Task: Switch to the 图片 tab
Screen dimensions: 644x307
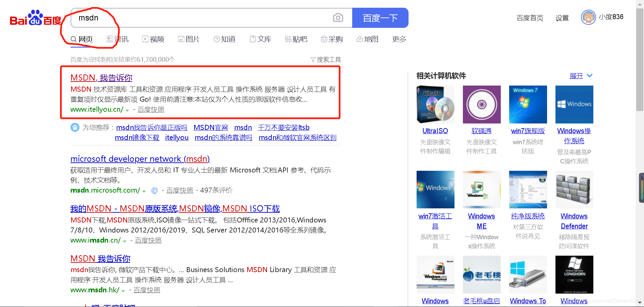Action: (x=189, y=39)
